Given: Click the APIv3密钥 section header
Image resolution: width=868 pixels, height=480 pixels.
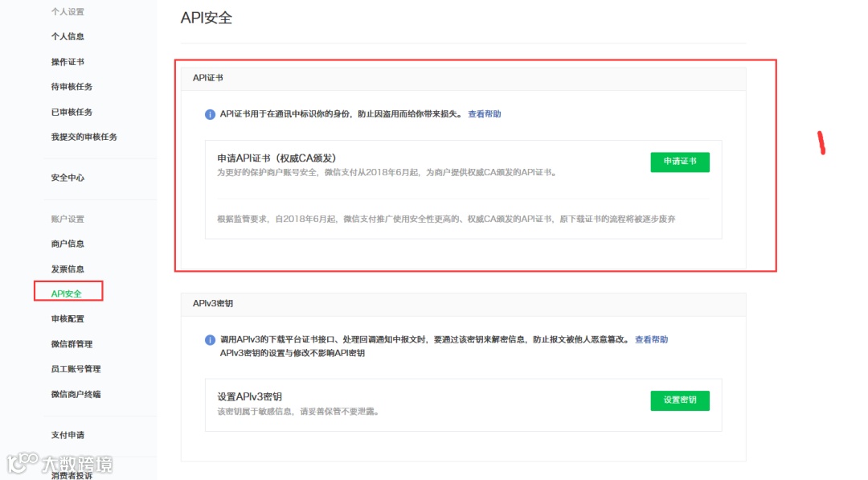Looking at the screenshot, I should pyautogui.click(x=463, y=303).
